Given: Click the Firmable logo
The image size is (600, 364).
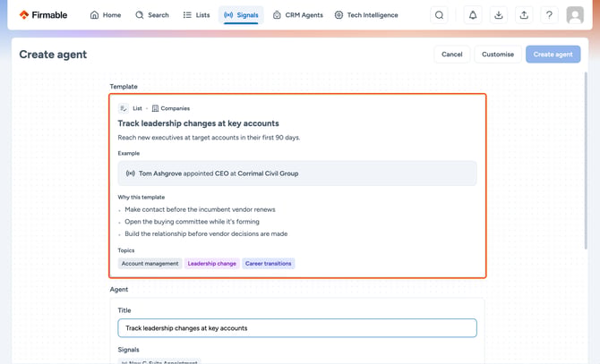Looking at the screenshot, I should pos(43,15).
